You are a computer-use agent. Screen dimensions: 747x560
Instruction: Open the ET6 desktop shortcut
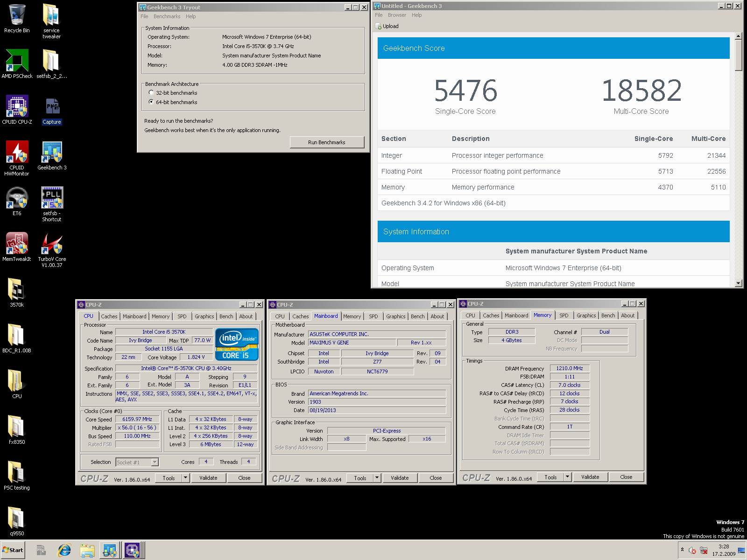click(17, 201)
